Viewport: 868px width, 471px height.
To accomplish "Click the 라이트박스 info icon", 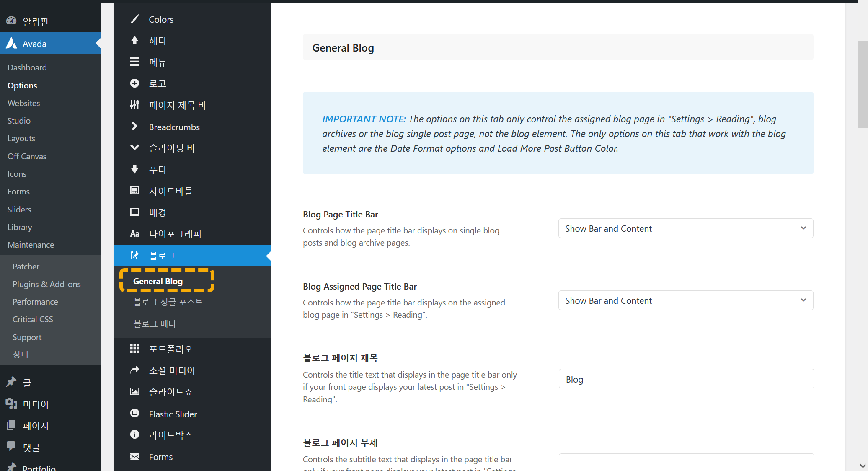I will 134,435.
